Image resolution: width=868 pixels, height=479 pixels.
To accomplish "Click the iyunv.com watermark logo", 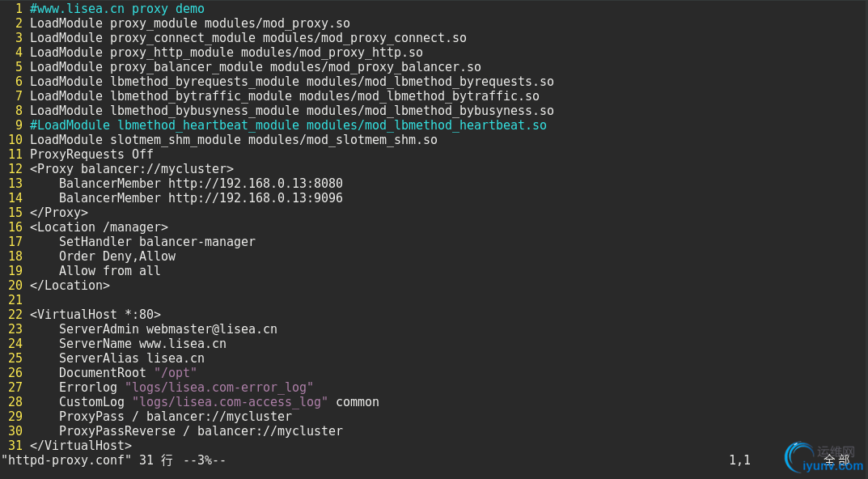I will click(x=824, y=458).
